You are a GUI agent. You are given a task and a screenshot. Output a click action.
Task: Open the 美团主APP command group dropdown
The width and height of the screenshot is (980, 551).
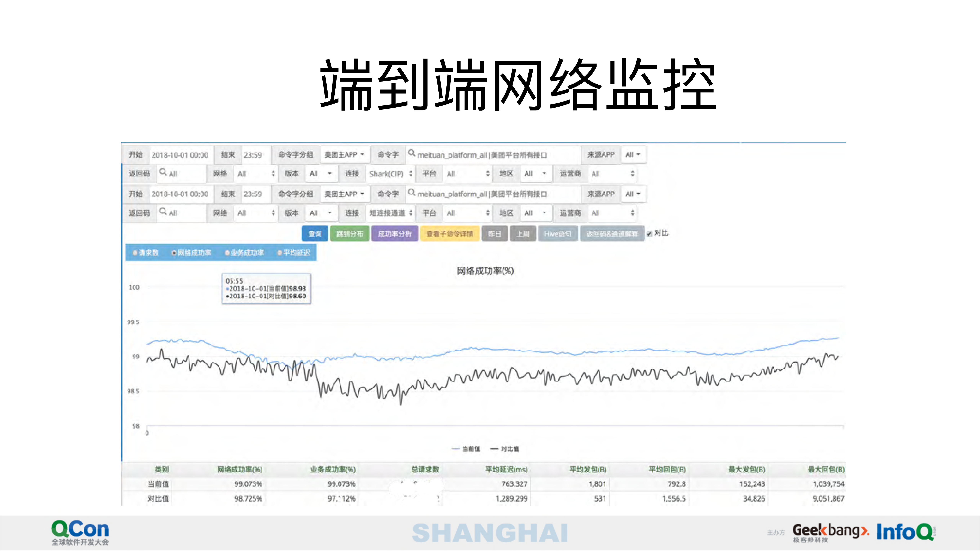point(344,154)
